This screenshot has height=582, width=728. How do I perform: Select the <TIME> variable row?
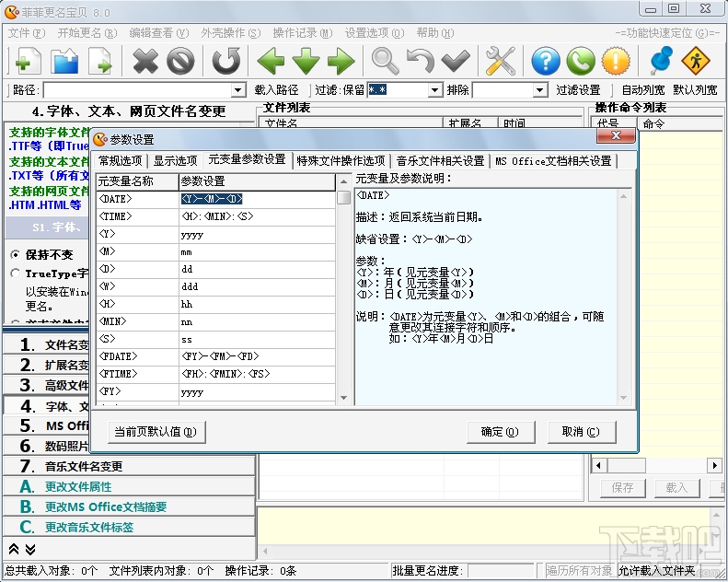[216, 216]
